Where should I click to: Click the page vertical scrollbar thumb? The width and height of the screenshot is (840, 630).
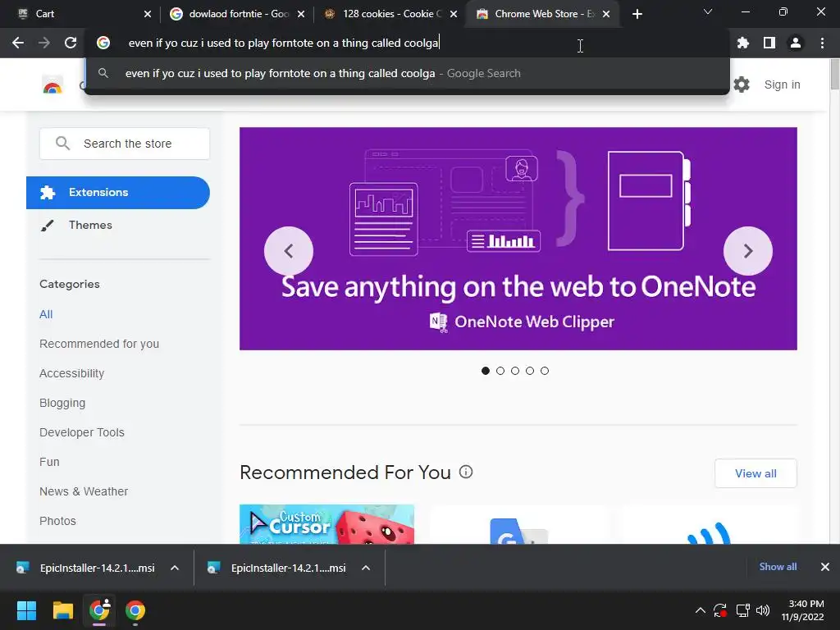(x=834, y=75)
